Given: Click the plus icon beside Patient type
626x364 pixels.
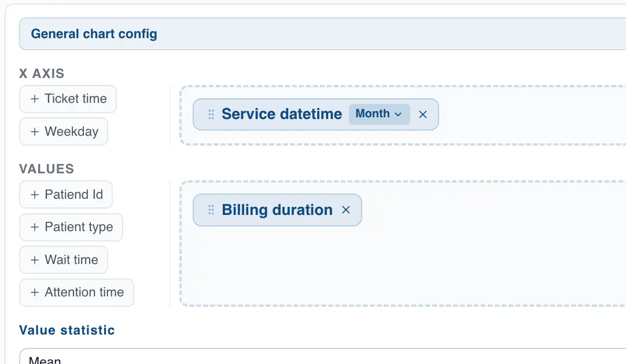Looking at the screenshot, I should [x=35, y=227].
